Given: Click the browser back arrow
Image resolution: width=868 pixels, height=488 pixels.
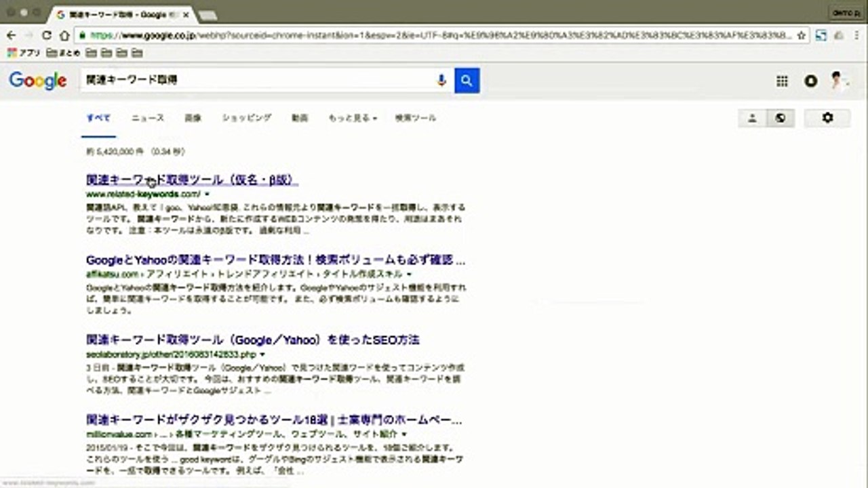Looking at the screenshot, I should [12, 35].
